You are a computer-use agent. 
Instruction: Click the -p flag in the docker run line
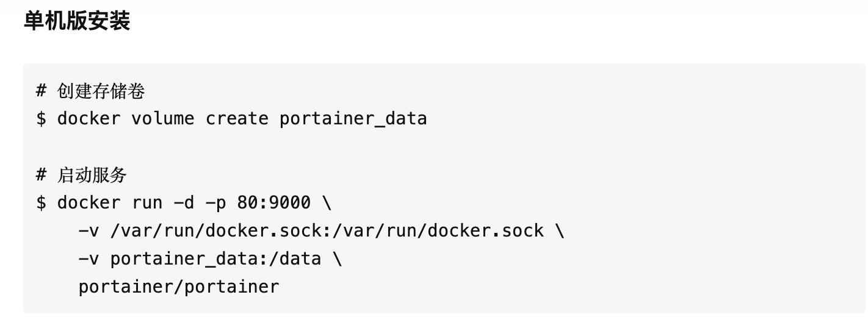coord(216,204)
